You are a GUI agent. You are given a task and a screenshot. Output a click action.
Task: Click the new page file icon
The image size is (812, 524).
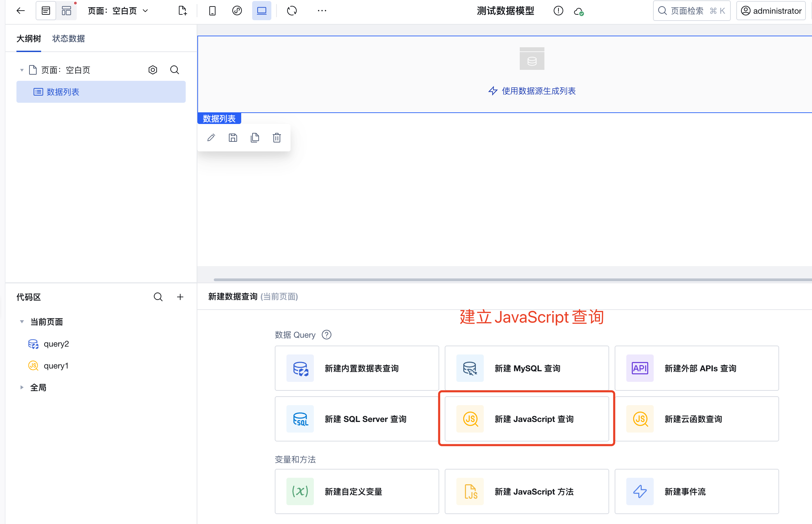point(183,11)
